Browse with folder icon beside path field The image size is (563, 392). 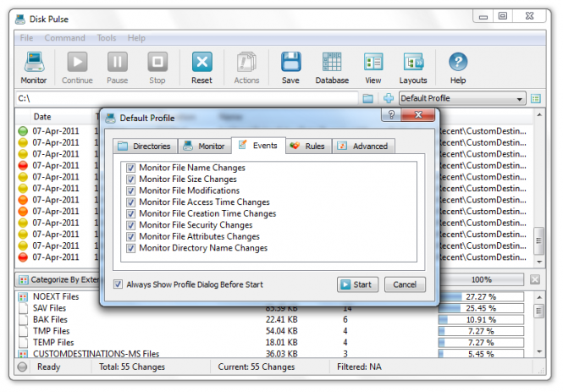tap(367, 98)
